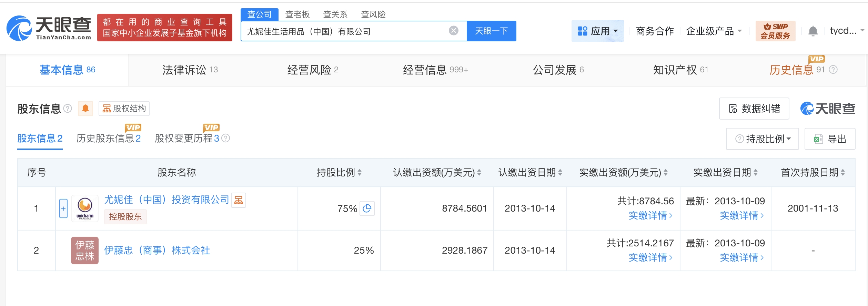
Task: Sort by 持股比例 column header
Action: tap(339, 172)
